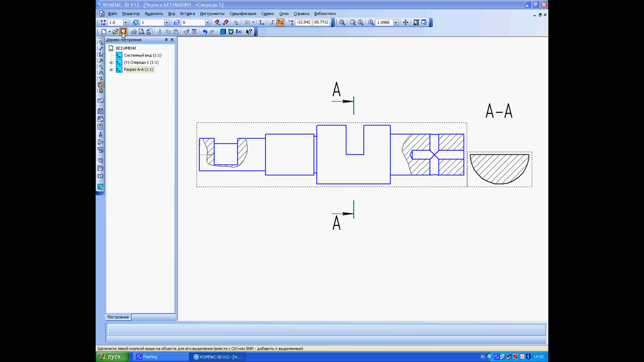
Task: Click the Open file folder icon
Action: 115,32
